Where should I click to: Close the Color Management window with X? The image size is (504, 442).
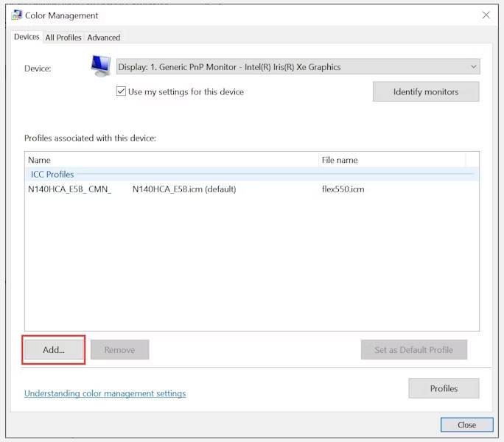[486, 15]
